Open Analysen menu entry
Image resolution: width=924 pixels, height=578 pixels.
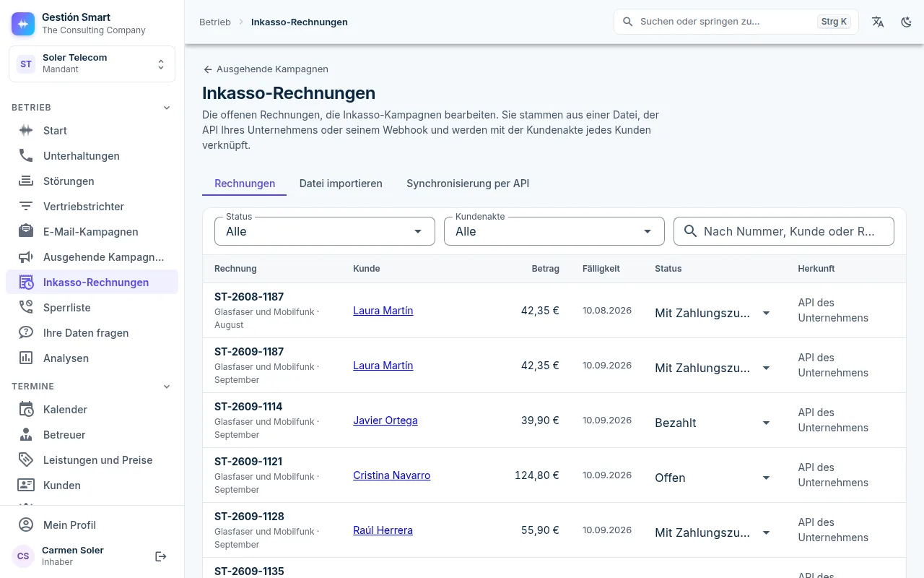pos(92,358)
